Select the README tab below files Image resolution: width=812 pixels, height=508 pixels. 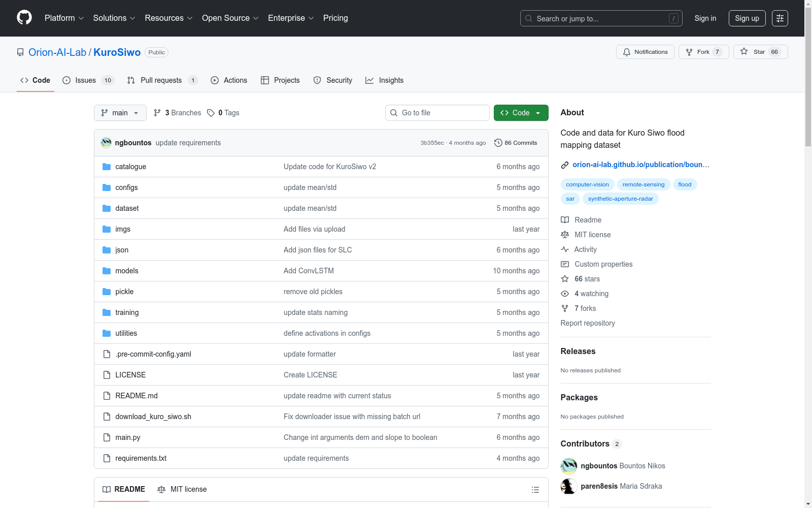tap(124, 489)
